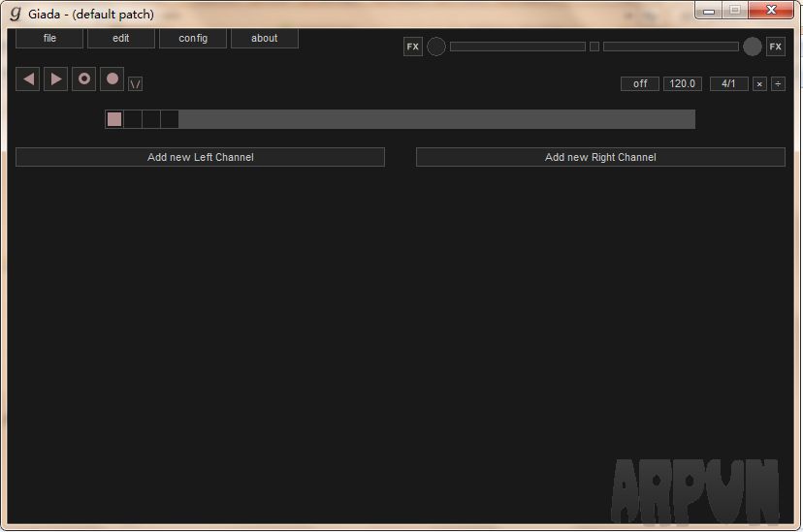The image size is (803, 532).
Task: Click the multiply beats button
Action: 759,84
